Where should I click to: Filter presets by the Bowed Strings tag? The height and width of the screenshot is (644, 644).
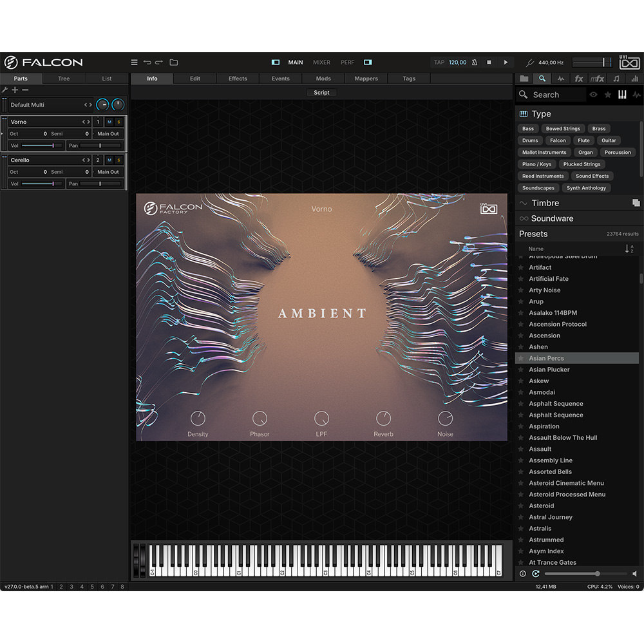(563, 129)
